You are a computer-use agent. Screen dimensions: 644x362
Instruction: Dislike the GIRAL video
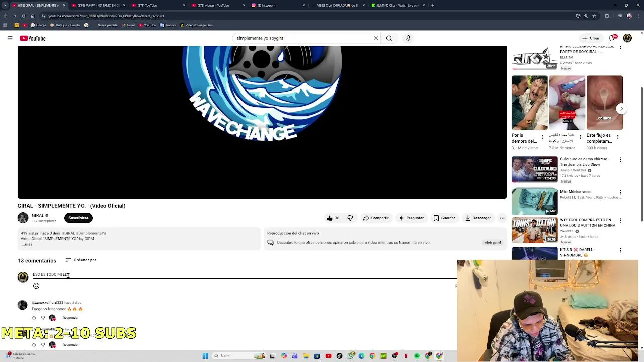click(350, 218)
